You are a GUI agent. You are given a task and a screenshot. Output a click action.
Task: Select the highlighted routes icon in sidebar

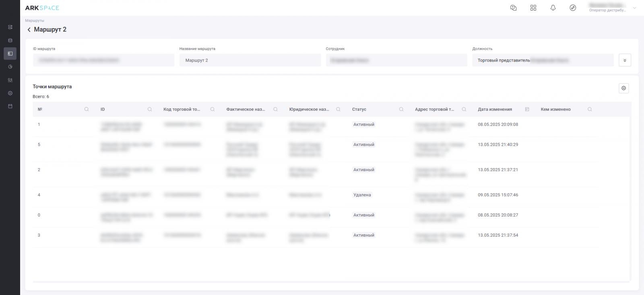[x=10, y=54]
